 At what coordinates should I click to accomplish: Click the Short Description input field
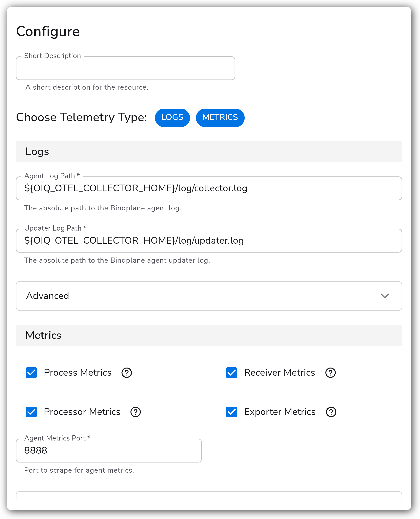coord(125,68)
